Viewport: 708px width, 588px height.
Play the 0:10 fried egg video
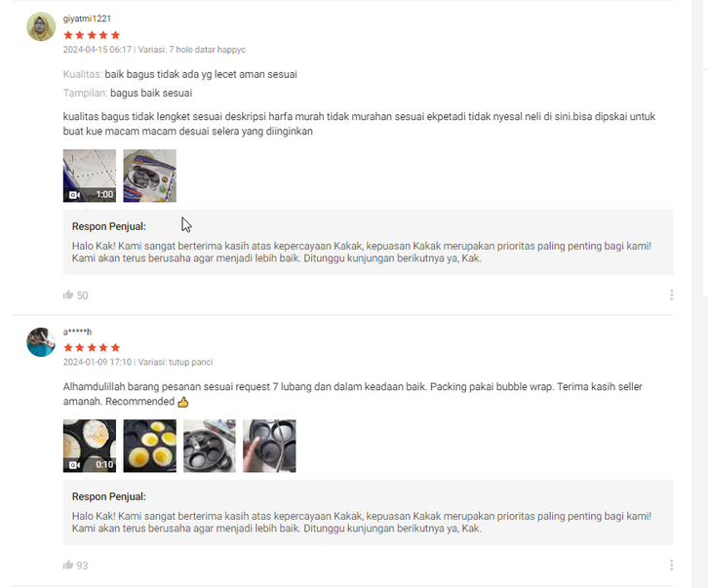[90, 446]
